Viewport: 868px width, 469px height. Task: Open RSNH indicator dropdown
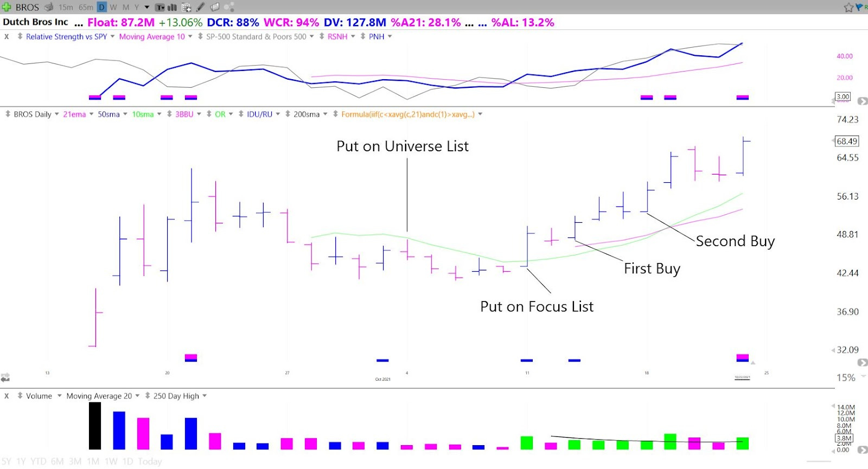tap(353, 36)
